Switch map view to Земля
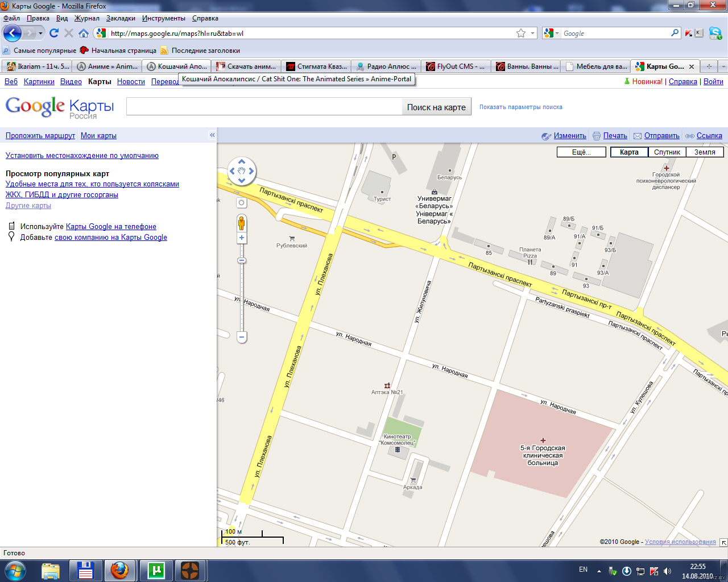The height and width of the screenshot is (582, 728). [705, 152]
